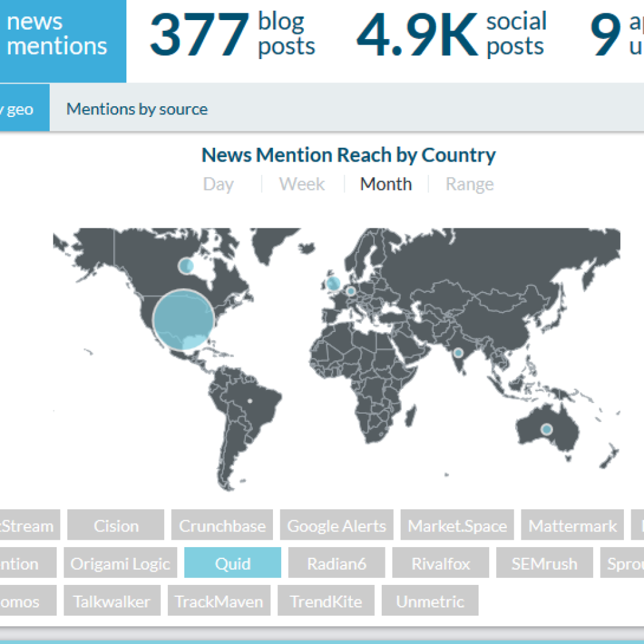Toggle the Unmetric company filter

point(430,601)
